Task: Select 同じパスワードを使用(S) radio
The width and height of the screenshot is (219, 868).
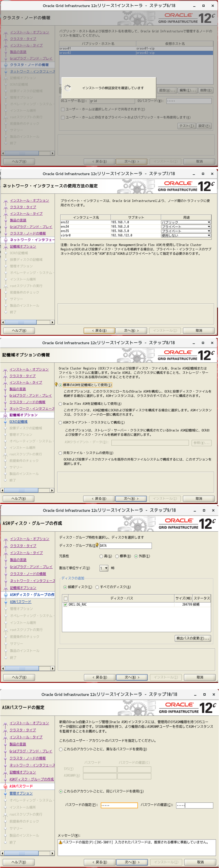Action: (x=61, y=791)
